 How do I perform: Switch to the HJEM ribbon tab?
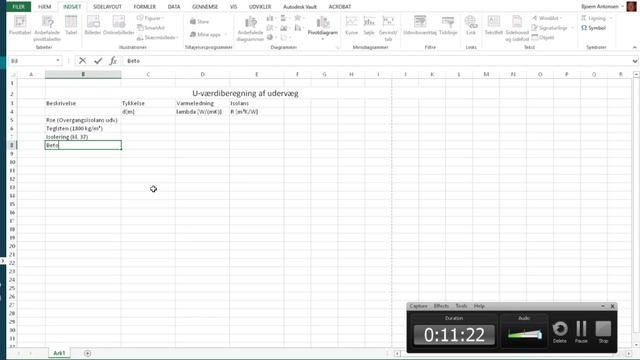point(44,7)
